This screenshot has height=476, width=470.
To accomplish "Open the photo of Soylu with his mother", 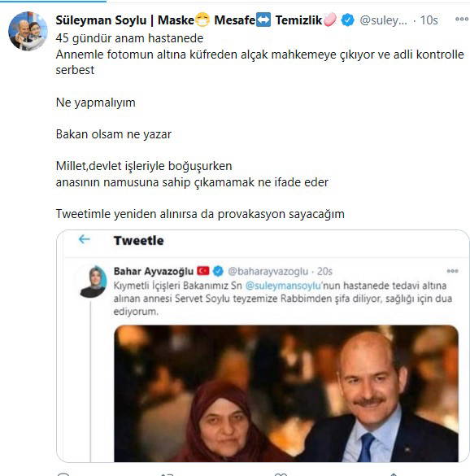I will pos(286,394).
